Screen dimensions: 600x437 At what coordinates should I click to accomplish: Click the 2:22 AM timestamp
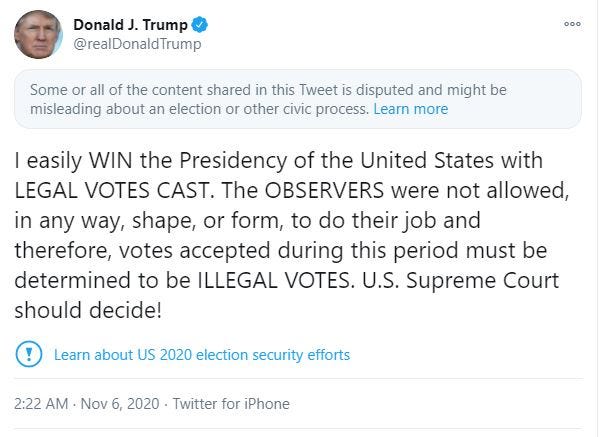tap(41, 404)
